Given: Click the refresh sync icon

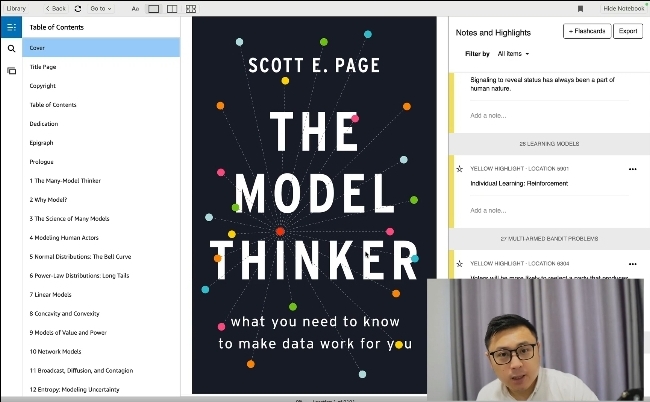Looking at the screenshot, I should [78, 8].
